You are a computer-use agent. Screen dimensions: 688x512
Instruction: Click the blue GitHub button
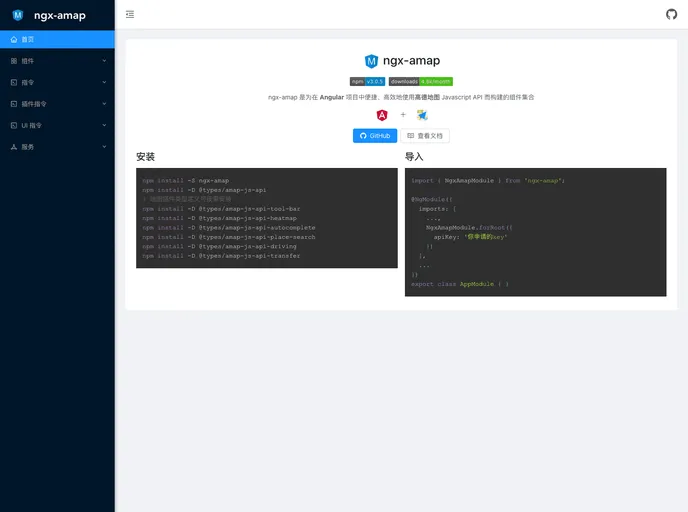coord(375,136)
